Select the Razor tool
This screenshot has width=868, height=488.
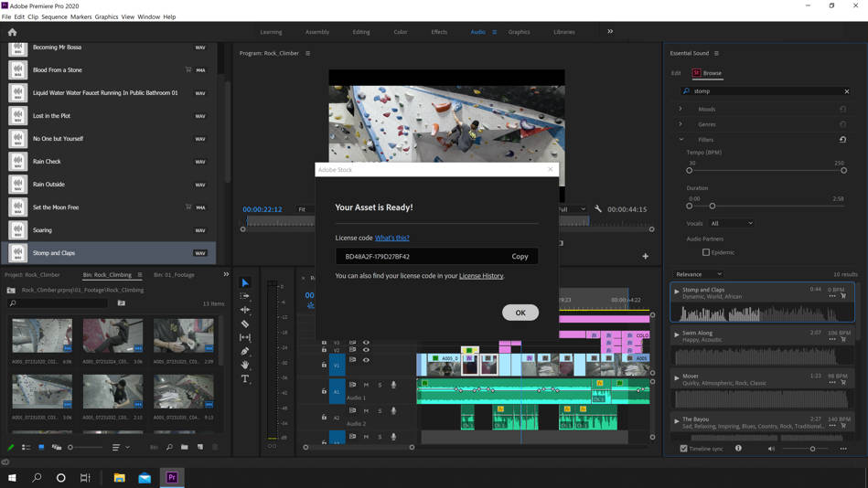[x=245, y=324]
